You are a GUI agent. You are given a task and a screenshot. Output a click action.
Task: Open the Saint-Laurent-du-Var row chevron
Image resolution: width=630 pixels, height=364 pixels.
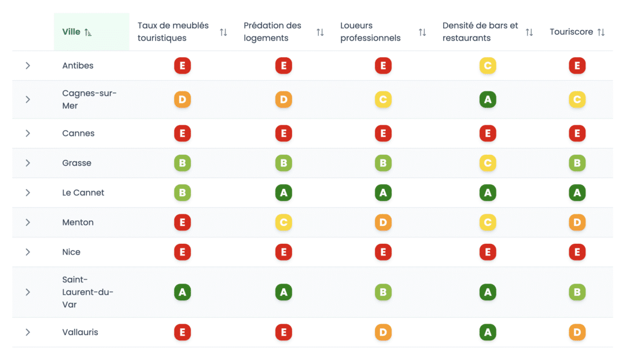point(28,292)
